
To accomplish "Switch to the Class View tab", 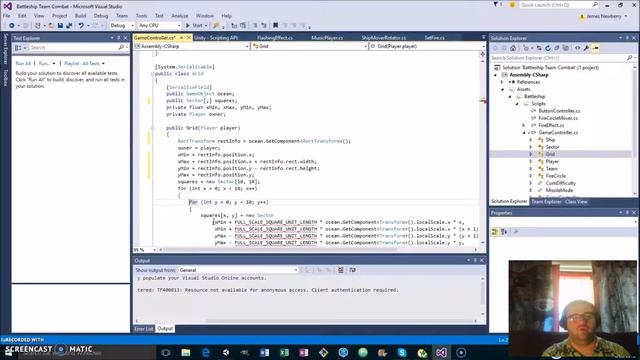I will pyautogui.click(x=576, y=202).
